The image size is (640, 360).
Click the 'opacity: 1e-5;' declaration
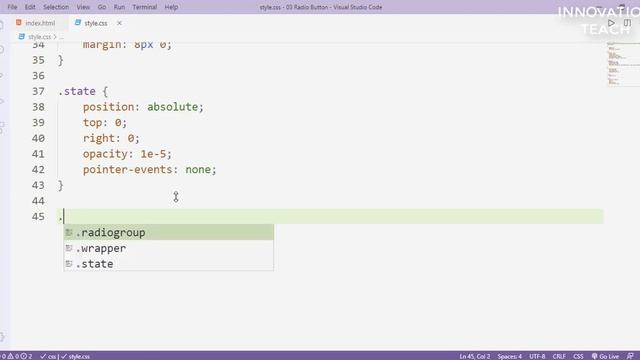click(127, 154)
